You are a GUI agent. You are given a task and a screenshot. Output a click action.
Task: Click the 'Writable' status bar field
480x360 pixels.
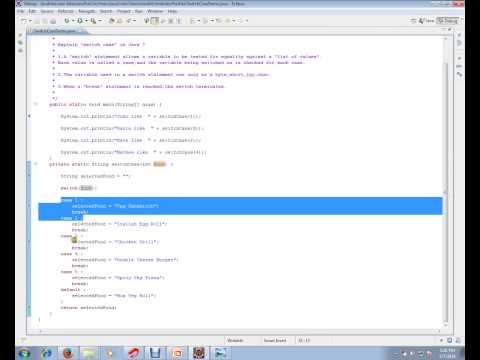coord(235,340)
